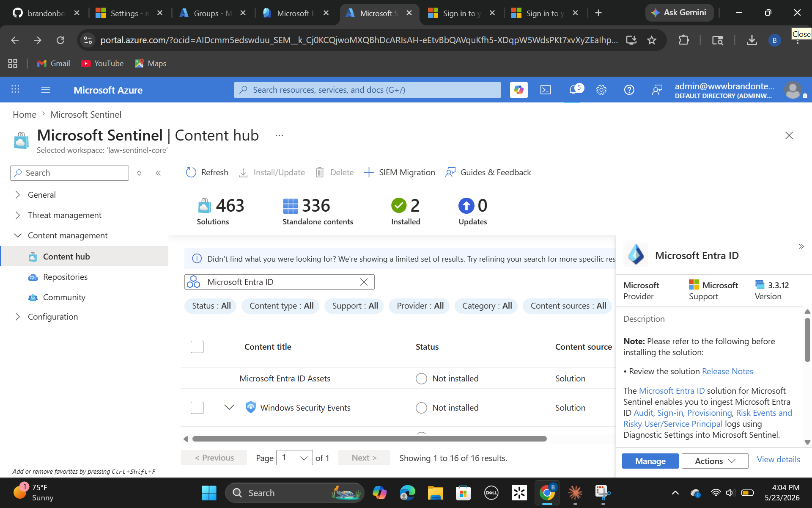The image size is (812, 508).
Task: Toggle the select-all checkbox in the table header
Action: pyautogui.click(x=197, y=347)
